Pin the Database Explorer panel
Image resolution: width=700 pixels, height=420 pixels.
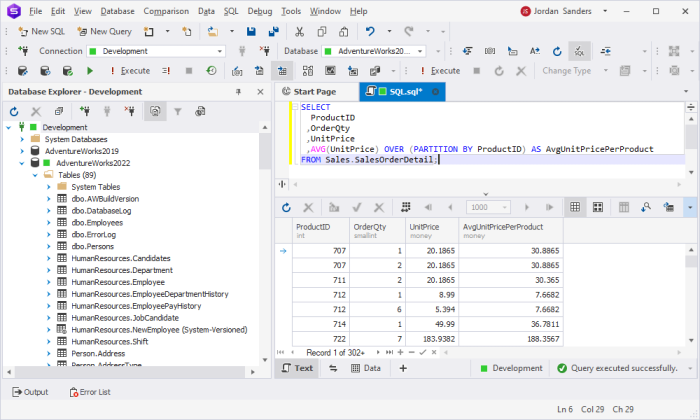click(240, 91)
